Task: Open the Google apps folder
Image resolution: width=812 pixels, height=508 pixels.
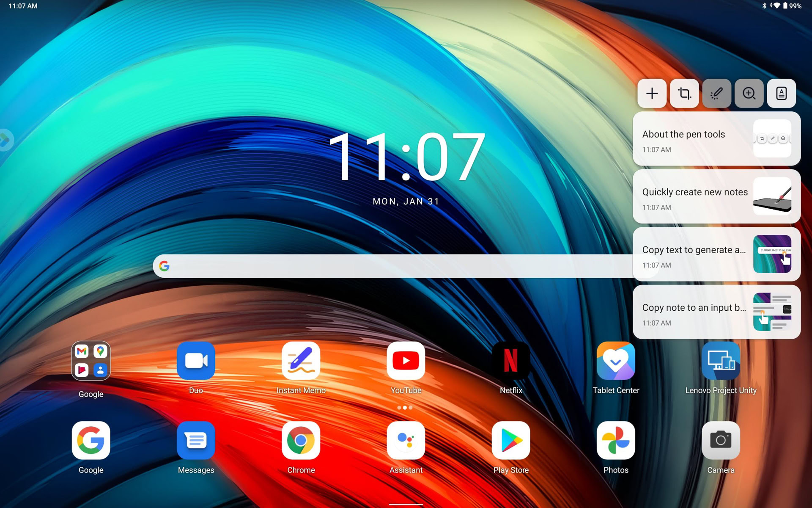Action: 91,361
